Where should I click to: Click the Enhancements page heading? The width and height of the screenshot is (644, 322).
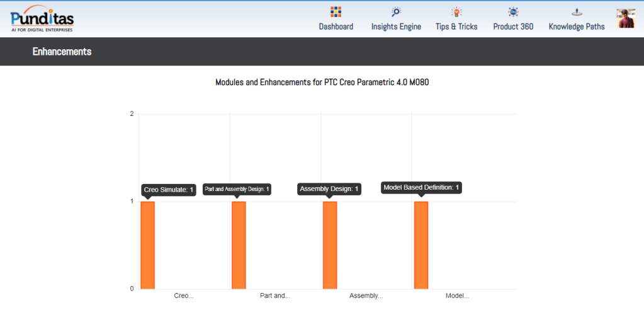click(x=62, y=52)
